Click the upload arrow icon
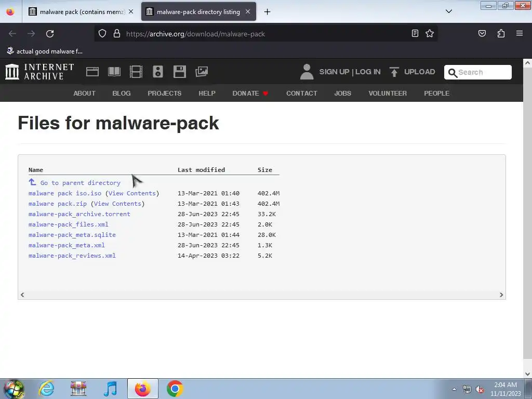 [394, 72]
